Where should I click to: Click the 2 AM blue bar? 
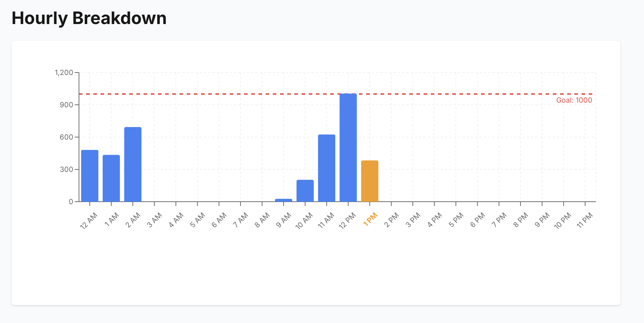(x=133, y=164)
